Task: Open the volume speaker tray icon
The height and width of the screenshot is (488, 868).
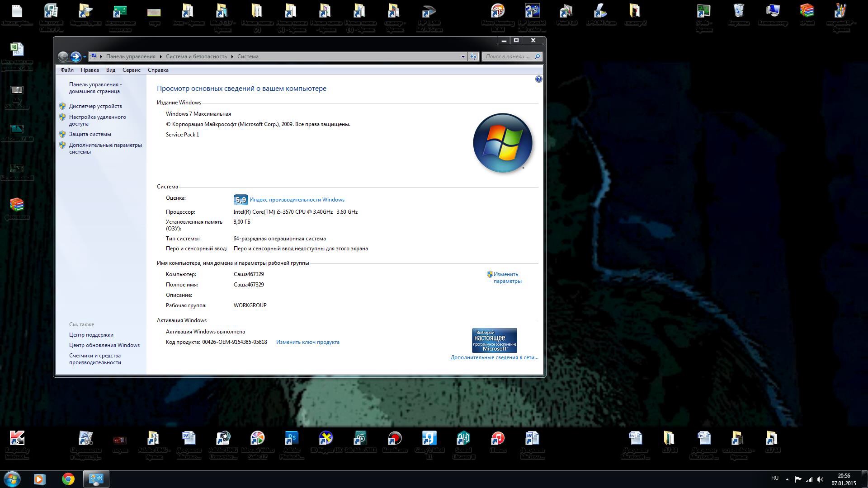Action: (x=820, y=479)
